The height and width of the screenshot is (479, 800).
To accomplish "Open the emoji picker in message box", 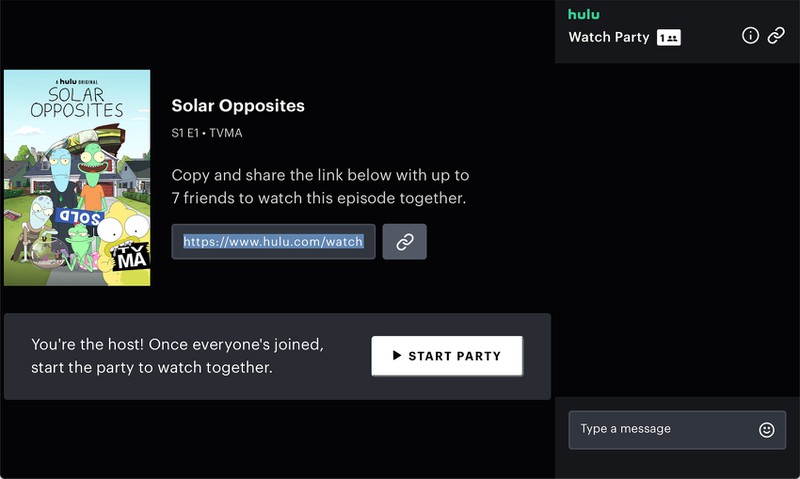I will pos(766,430).
